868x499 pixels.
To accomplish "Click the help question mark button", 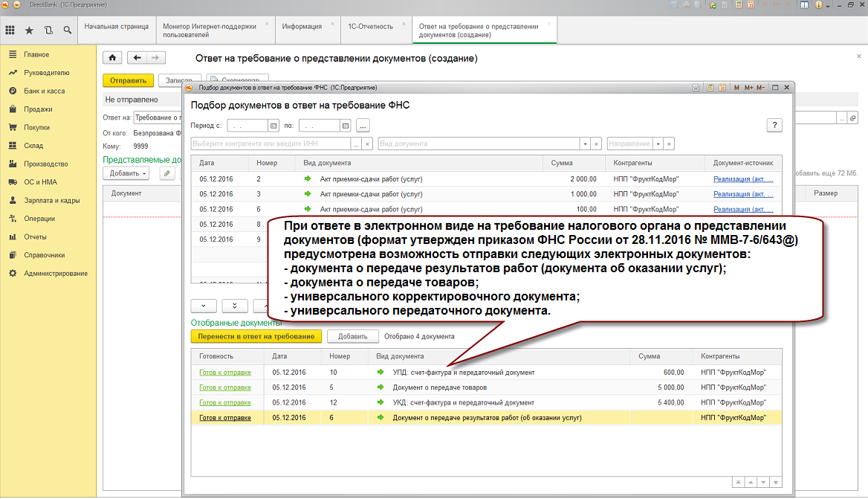I will tap(774, 125).
